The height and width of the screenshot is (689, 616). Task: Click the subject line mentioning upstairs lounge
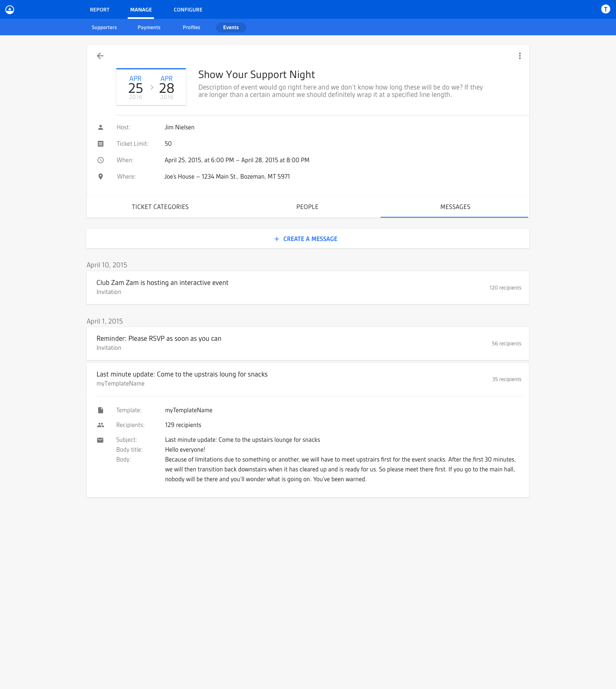pos(242,440)
